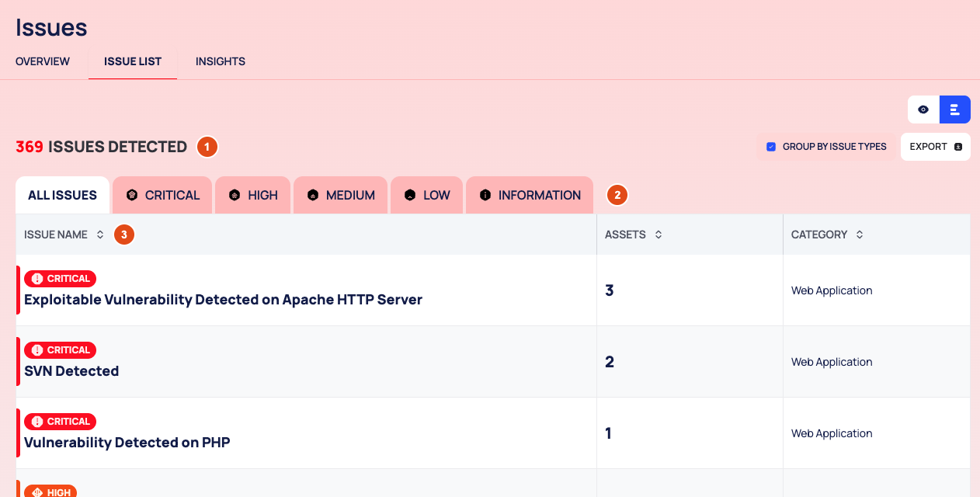Select the blue bar-chart list view button
The image size is (980, 497).
955,109
